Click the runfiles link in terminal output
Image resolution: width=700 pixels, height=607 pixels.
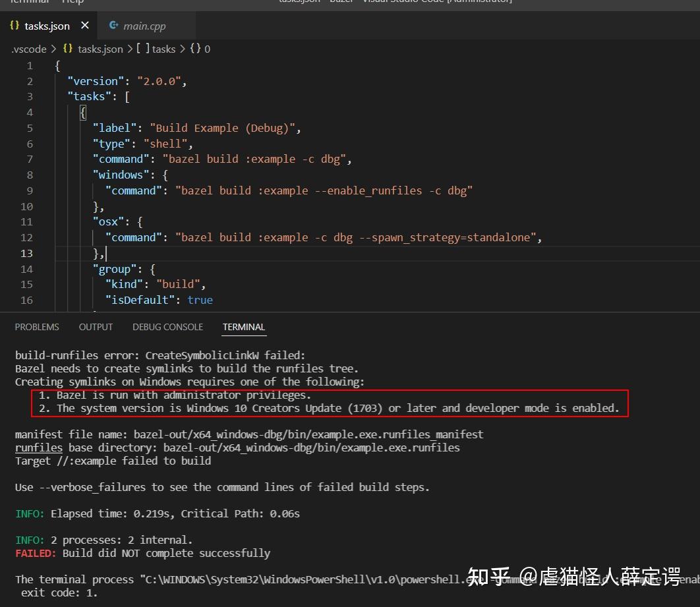[38, 448]
